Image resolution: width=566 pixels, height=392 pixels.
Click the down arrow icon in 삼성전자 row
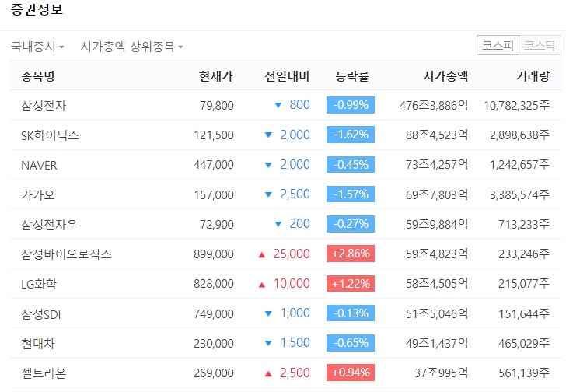click(x=278, y=105)
